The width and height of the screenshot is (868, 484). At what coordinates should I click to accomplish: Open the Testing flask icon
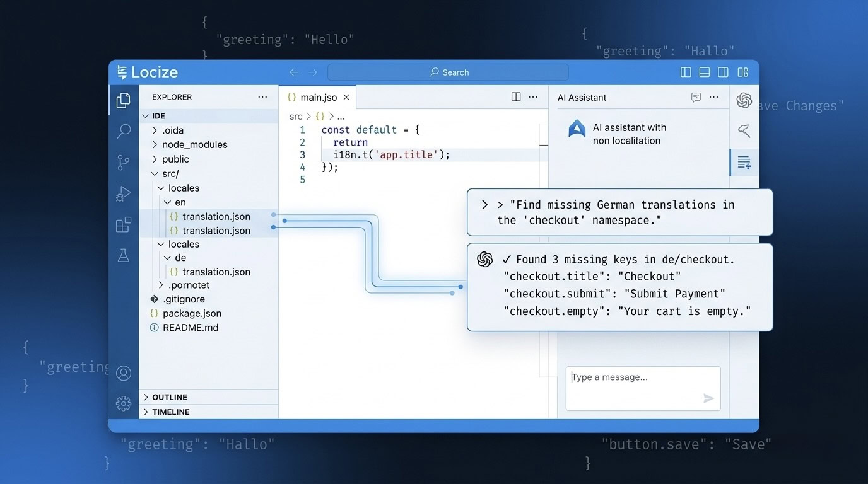coord(124,255)
